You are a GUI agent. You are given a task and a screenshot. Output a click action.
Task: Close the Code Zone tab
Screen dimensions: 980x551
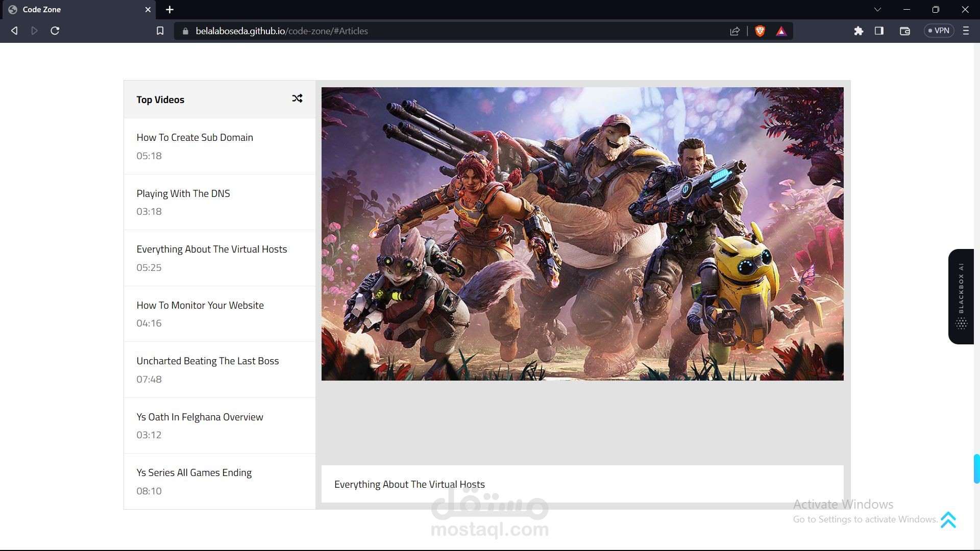[148, 10]
